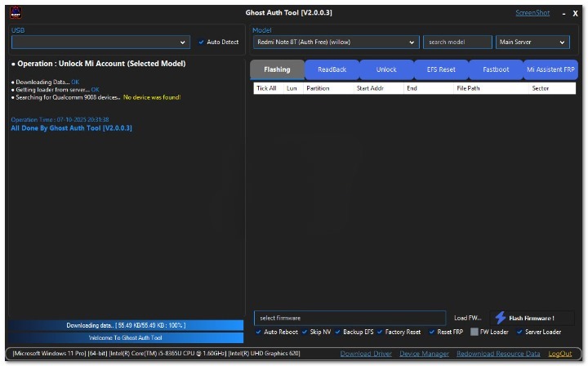Open the Download Driver link

click(x=366, y=354)
